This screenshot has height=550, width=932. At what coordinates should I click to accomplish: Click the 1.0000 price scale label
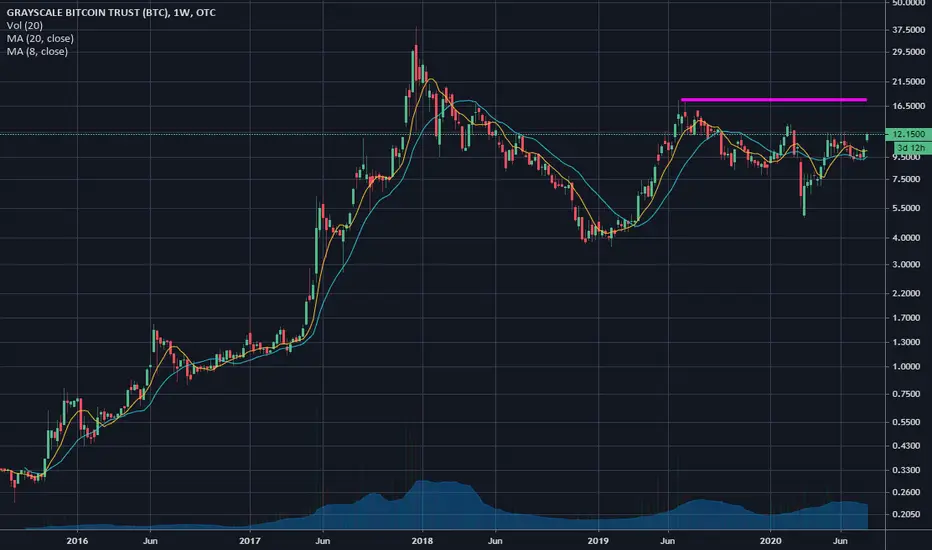click(x=908, y=367)
